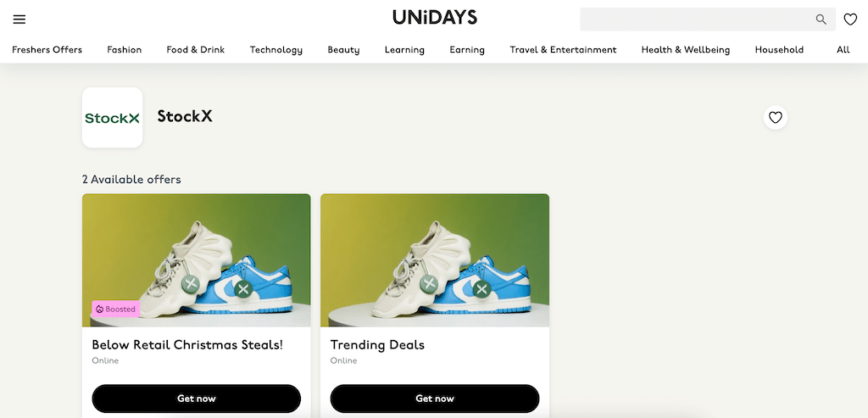Get now for Below Retail Christmas Steals
This screenshot has height=418, width=868.
[x=197, y=398]
